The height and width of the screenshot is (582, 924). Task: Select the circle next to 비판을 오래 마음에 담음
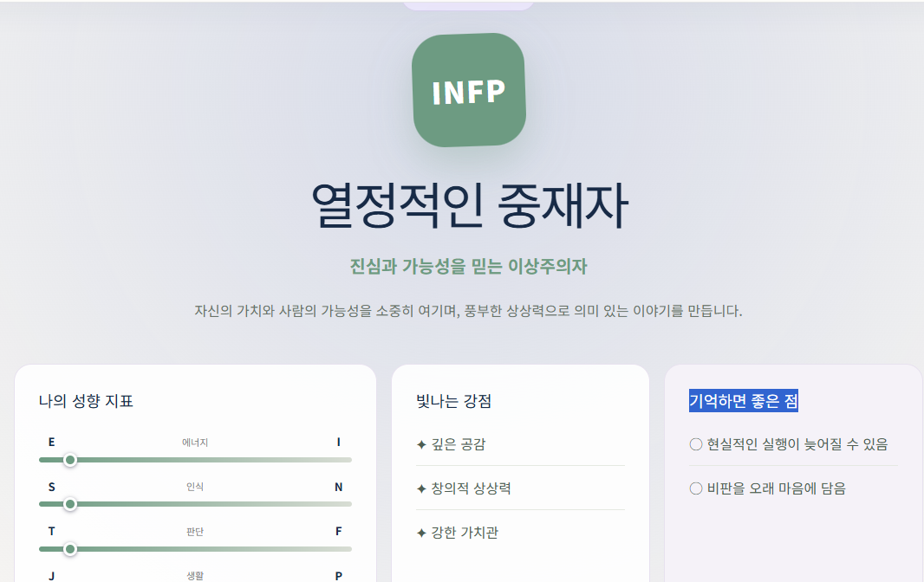(x=696, y=488)
